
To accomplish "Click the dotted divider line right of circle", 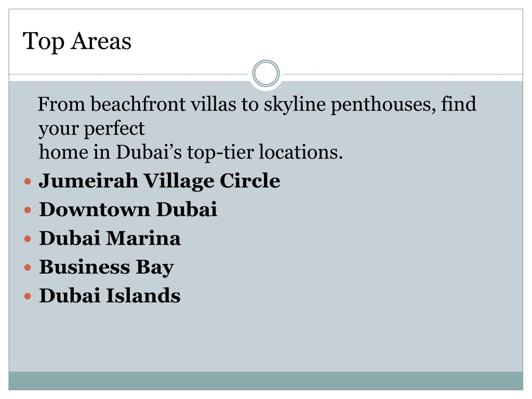I will [x=403, y=74].
